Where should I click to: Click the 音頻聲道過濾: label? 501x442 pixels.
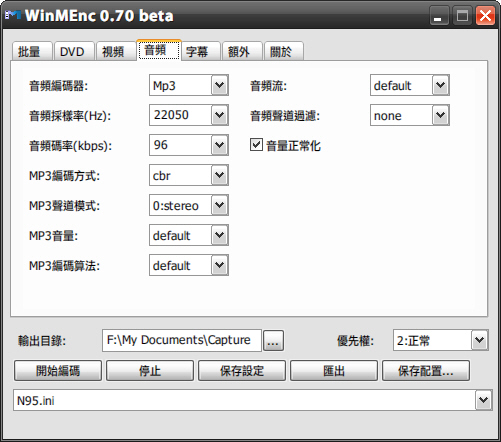[x=285, y=116]
